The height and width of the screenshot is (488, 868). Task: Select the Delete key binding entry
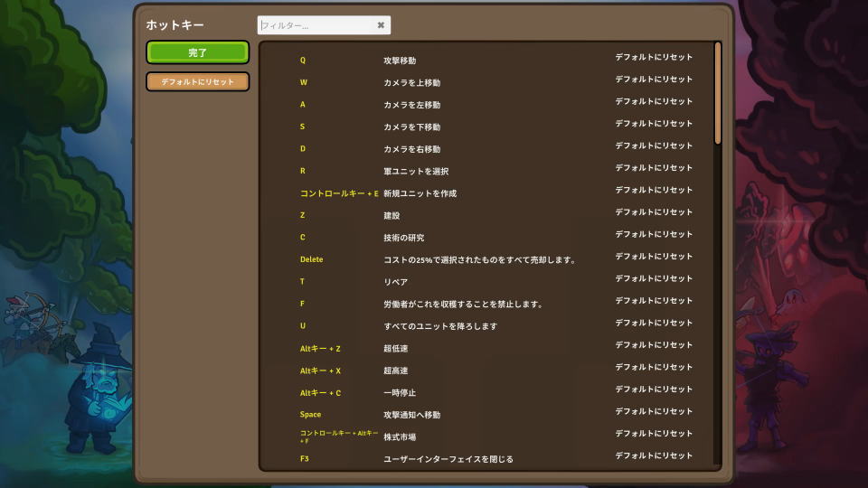pos(311,259)
